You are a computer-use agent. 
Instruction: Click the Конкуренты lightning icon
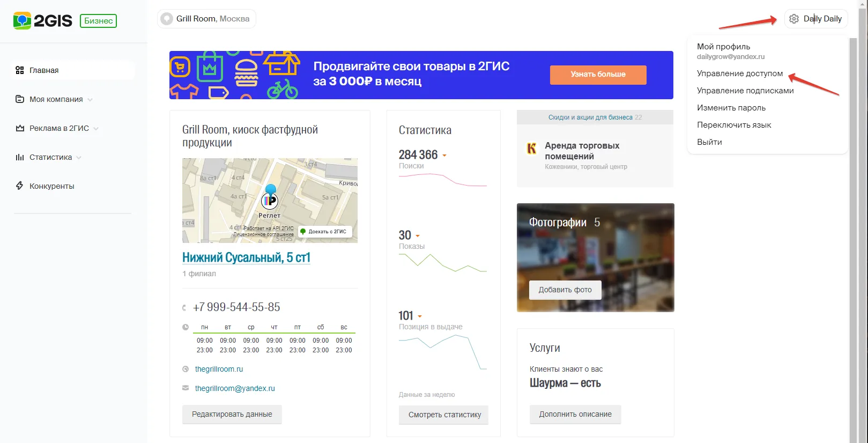(x=20, y=186)
